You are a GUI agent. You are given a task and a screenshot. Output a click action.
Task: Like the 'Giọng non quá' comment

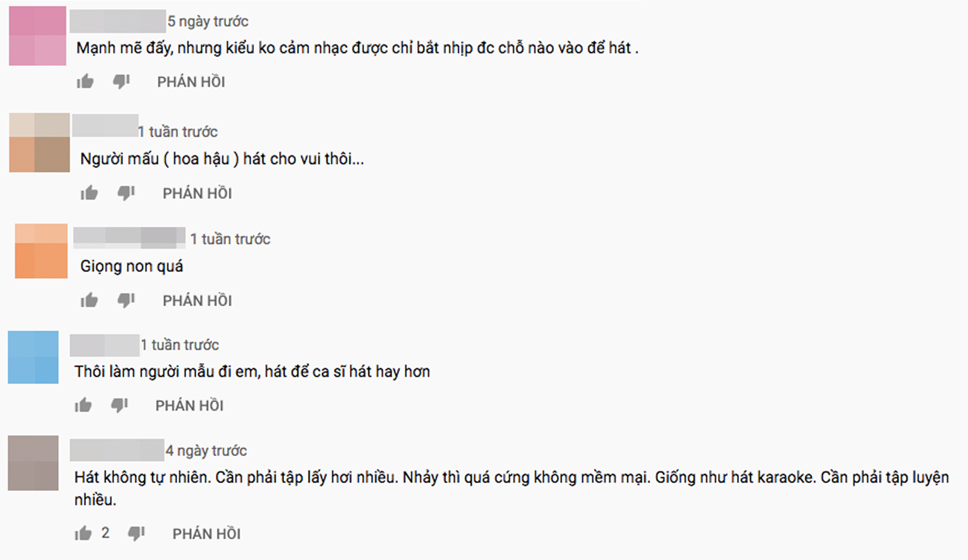coord(89,300)
